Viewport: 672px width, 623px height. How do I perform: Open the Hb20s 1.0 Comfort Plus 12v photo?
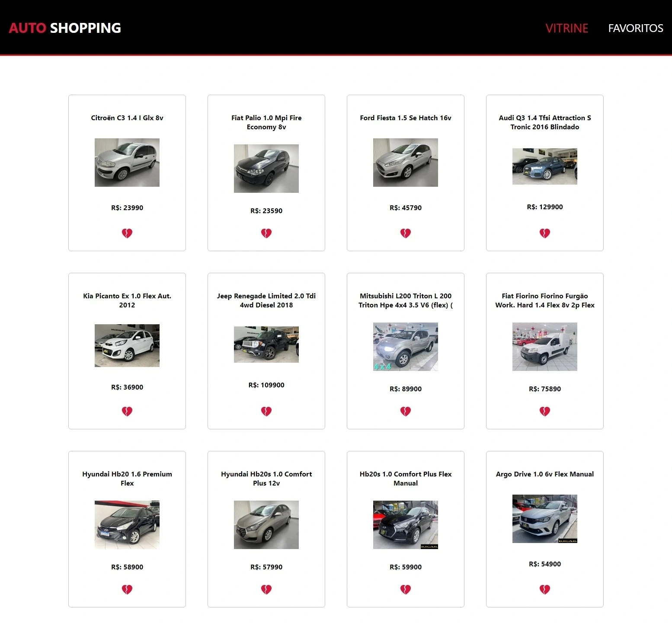click(x=266, y=525)
